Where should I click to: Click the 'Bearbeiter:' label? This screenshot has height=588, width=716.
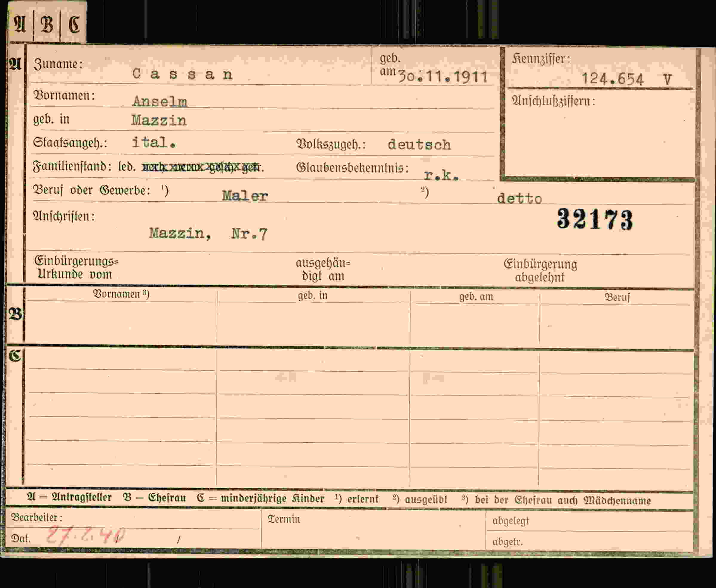point(37,518)
